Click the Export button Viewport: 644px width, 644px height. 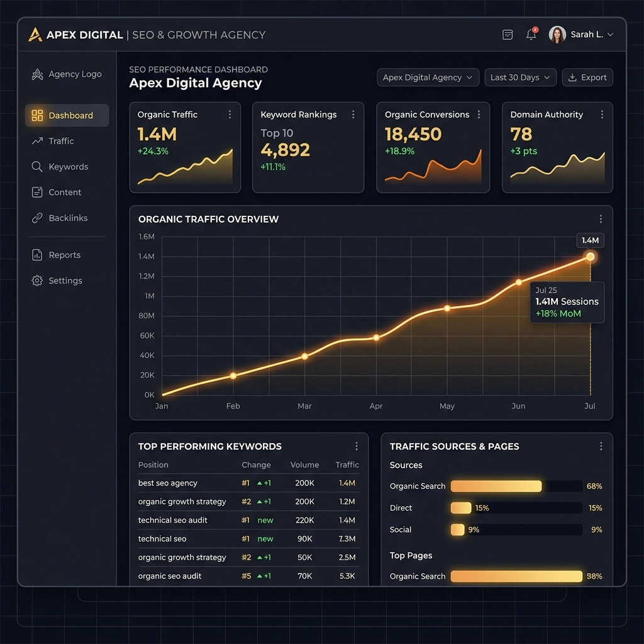coord(587,77)
